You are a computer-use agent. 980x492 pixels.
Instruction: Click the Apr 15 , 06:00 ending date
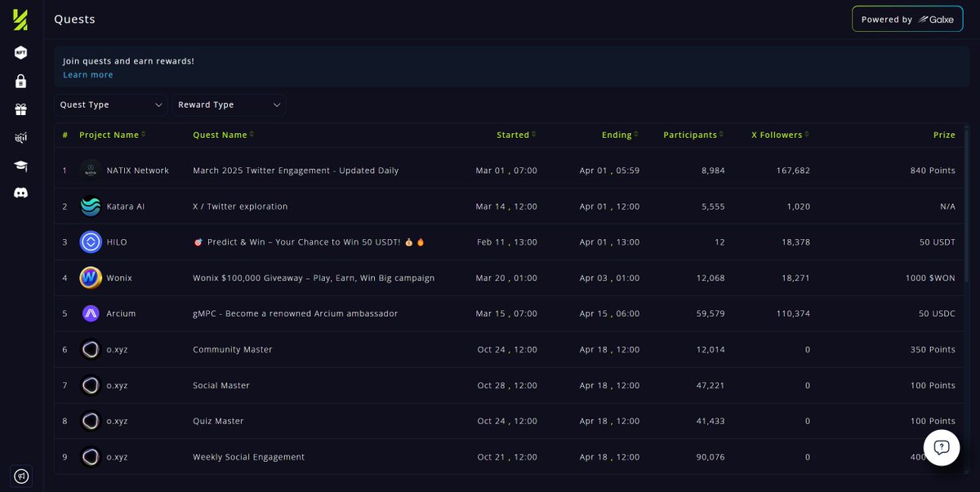(x=609, y=313)
